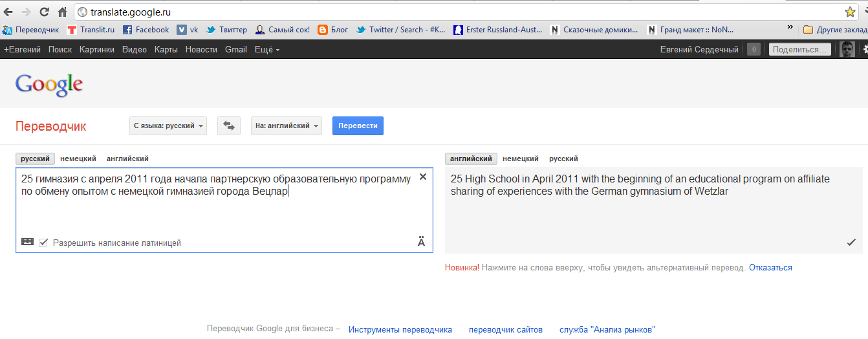Rate the translation with the checkmark icon
This screenshot has width=868, height=339.
[851, 243]
